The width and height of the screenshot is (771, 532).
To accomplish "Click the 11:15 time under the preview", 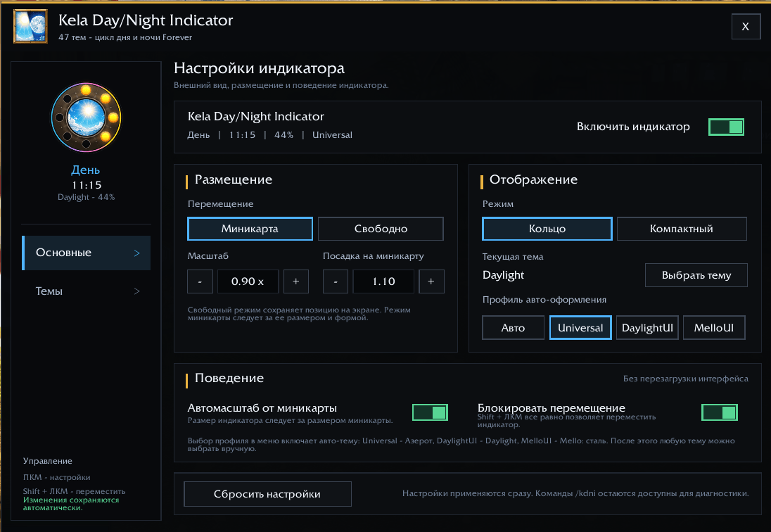I will tap(87, 185).
